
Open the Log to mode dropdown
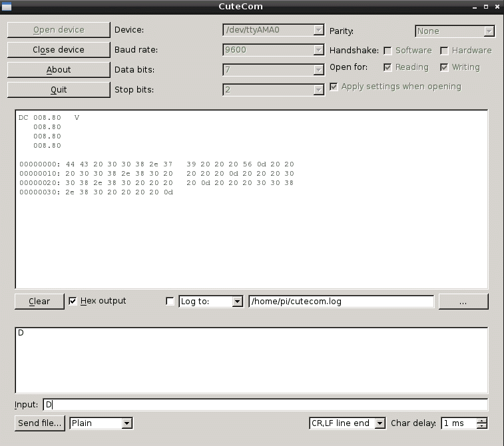(237, 302)
